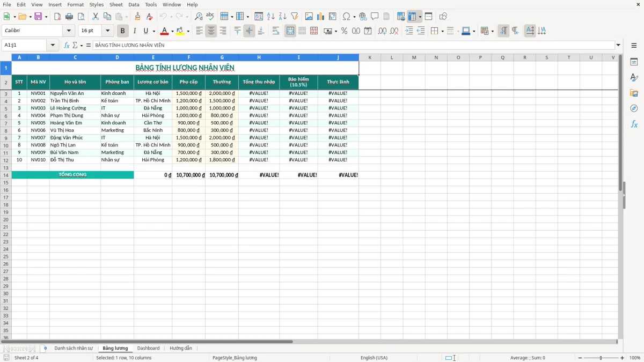Open the Sheet menu
Viewport: 644px width, 362px height.
pyautogui.click(x=116, y=4)
